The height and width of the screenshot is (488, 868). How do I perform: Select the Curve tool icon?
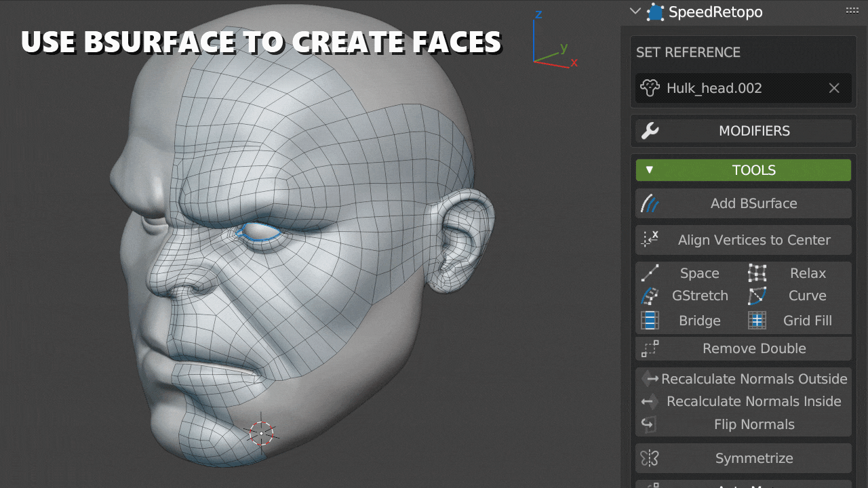tap(757, 296)
